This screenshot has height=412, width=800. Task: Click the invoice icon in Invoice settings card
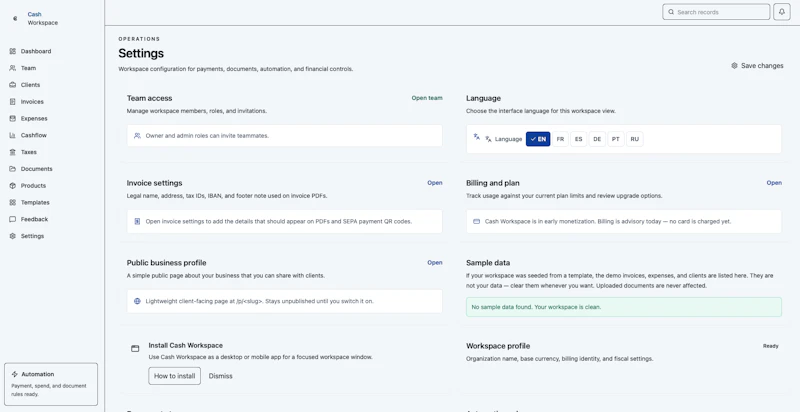137,221
